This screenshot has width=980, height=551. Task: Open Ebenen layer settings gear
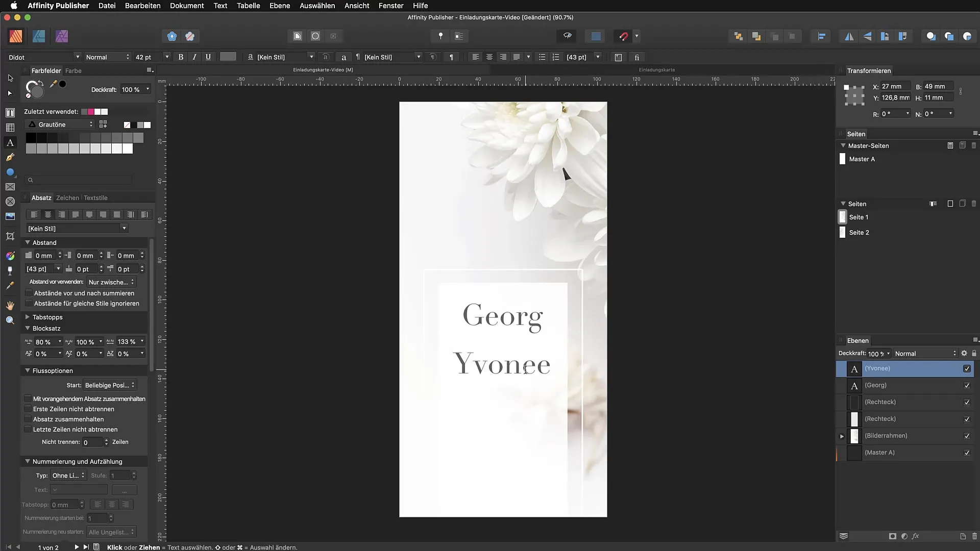point(964,353)
